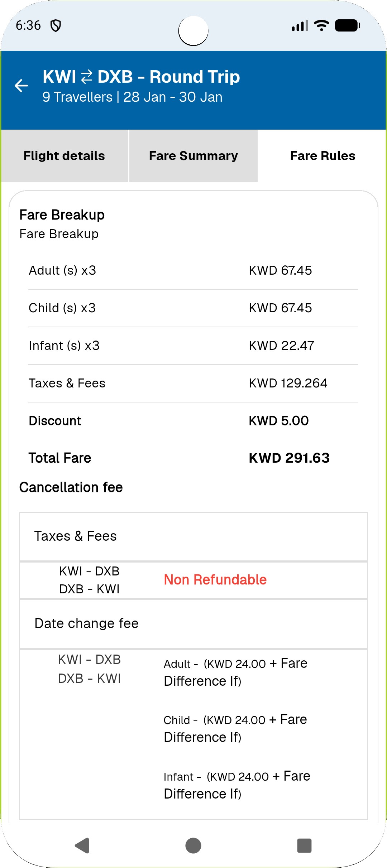Select the Fare Rules tab
This screenshot has width=387, height=868.
click(322, 156)
